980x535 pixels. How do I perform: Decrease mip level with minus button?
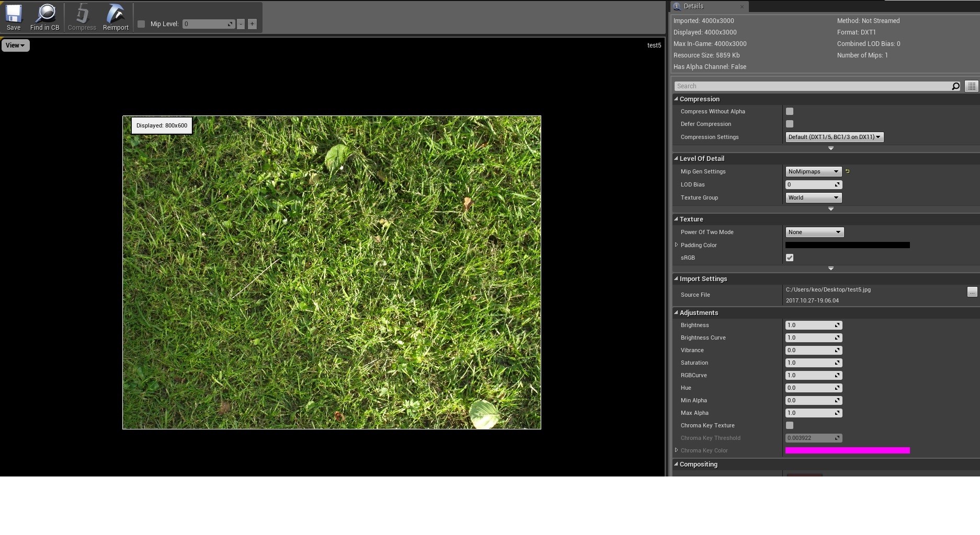coord(241,24)
